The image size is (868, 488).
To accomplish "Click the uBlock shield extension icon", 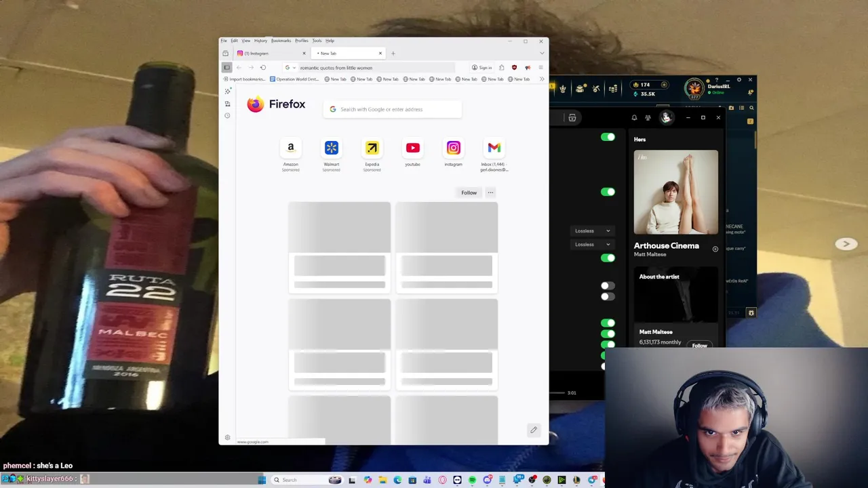I will [x=514, y=68].
